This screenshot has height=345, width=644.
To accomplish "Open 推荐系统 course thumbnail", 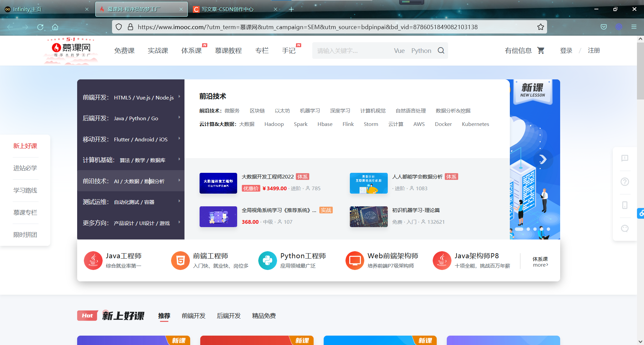I will click(218, 217).
